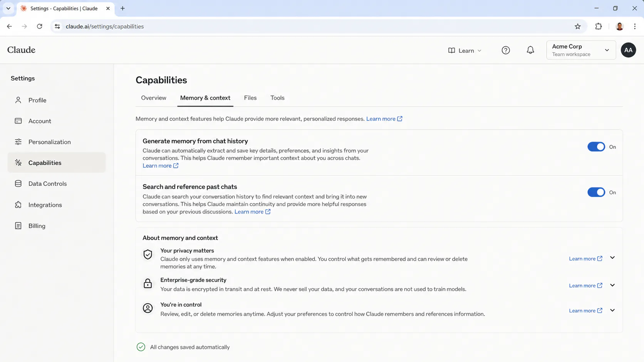Click the Data Controls database icon
This screenshot has width=644, height=362.
18,184
